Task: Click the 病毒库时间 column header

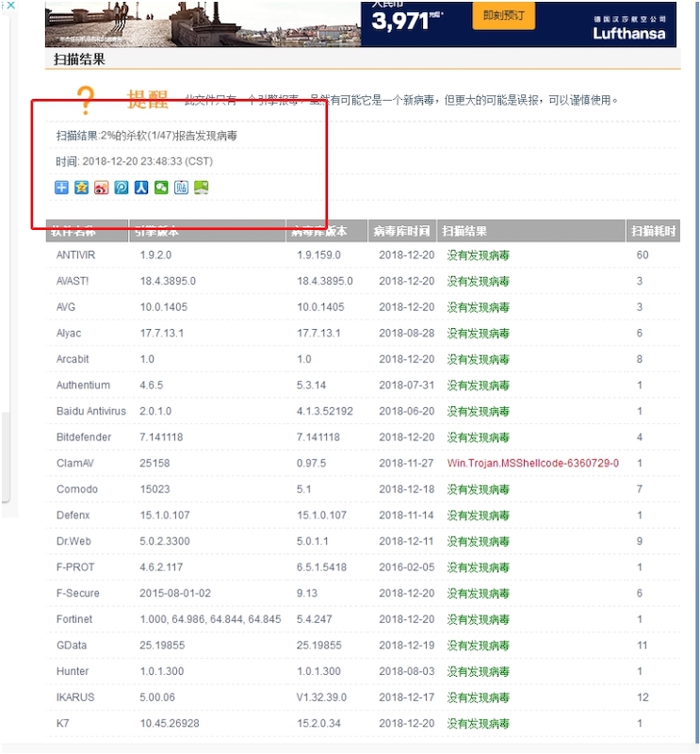Action: 401,231
